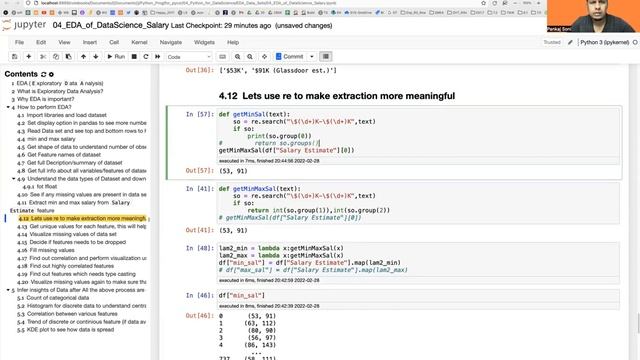Open the Navigate menu
Image resolution: width=640 pixels, height=360 pixels.
pyautogui.click(x=171, y=42)
